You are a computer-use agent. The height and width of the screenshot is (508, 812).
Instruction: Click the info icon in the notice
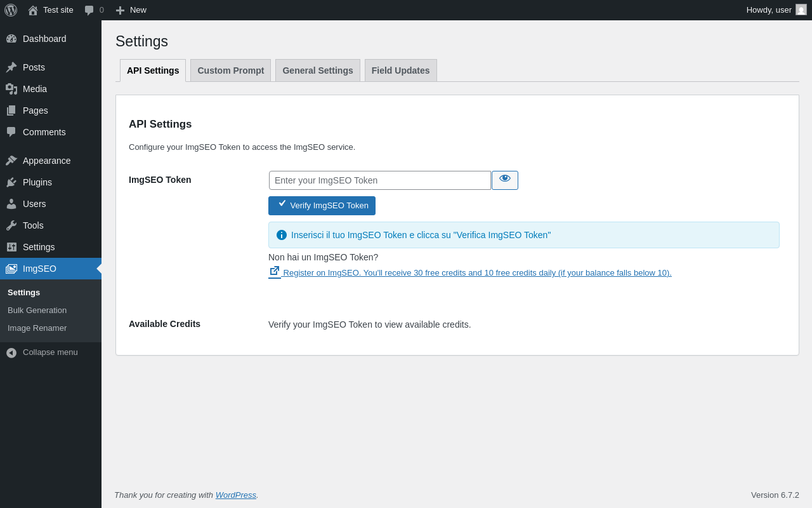(282, 235)
